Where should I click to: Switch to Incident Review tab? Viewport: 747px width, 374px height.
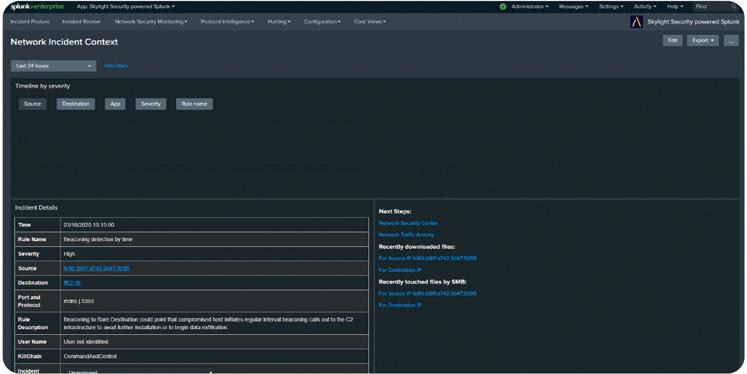point(81,22)
